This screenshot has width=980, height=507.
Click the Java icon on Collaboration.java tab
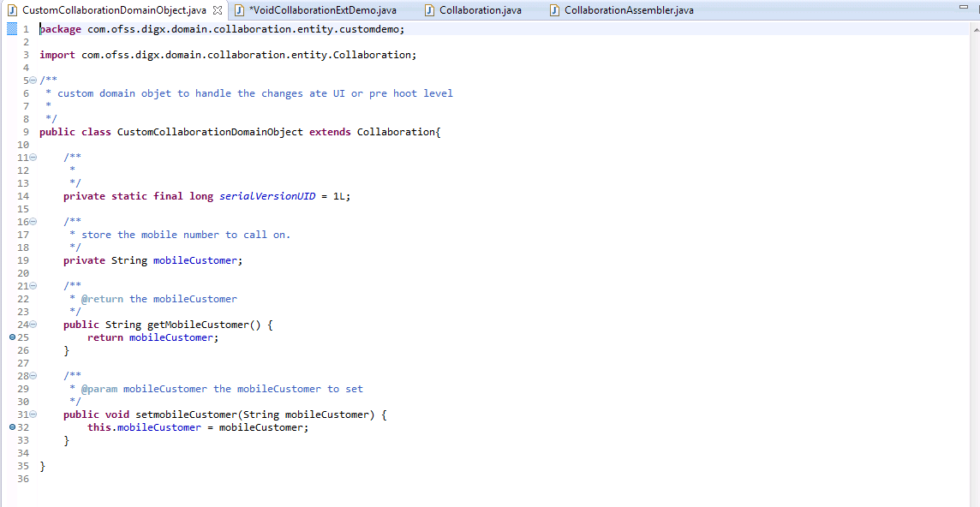pos(428,11)
